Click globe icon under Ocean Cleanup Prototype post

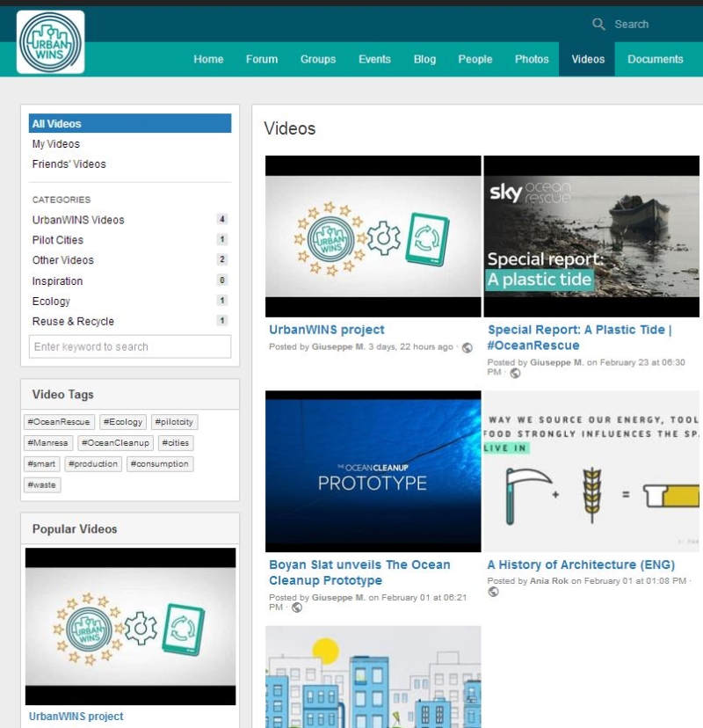297,608
